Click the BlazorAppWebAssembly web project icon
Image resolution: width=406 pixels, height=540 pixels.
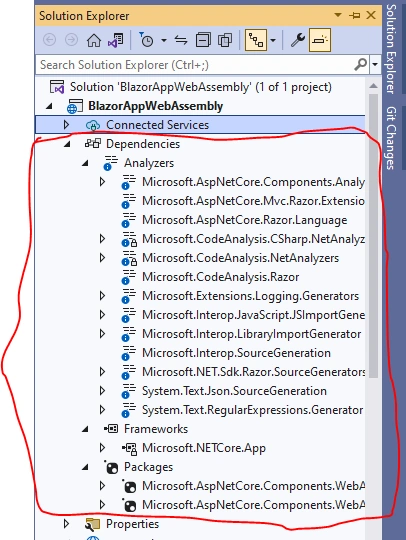(x=75, y=107)
